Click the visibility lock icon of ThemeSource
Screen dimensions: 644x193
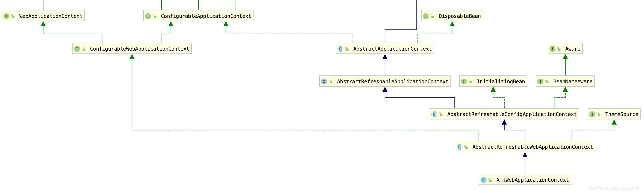(599, 114)
